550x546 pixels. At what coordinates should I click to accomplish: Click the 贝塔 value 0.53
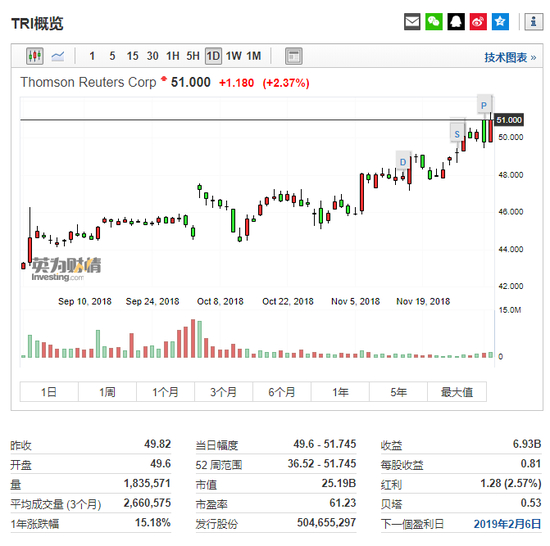coord(531,503)
